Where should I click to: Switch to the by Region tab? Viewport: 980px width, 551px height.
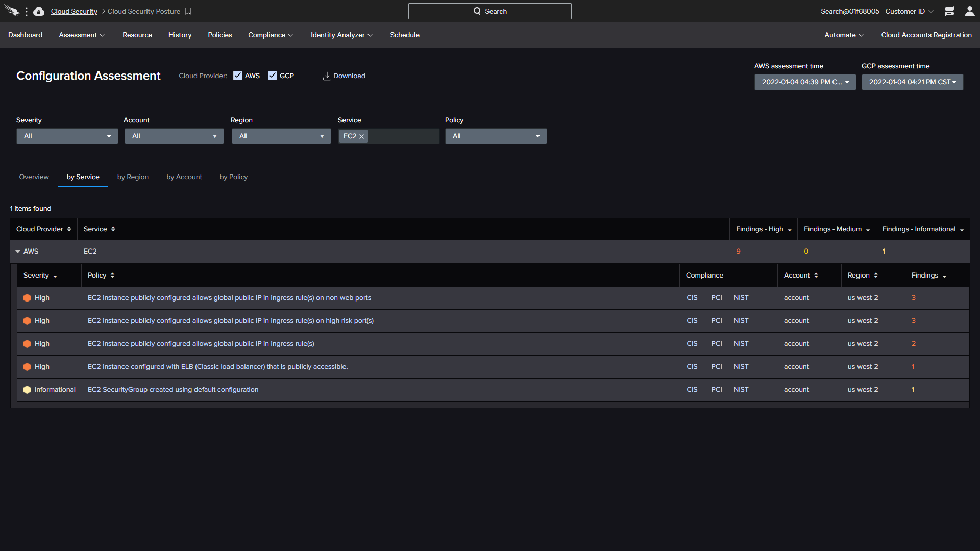pos(133,177)
